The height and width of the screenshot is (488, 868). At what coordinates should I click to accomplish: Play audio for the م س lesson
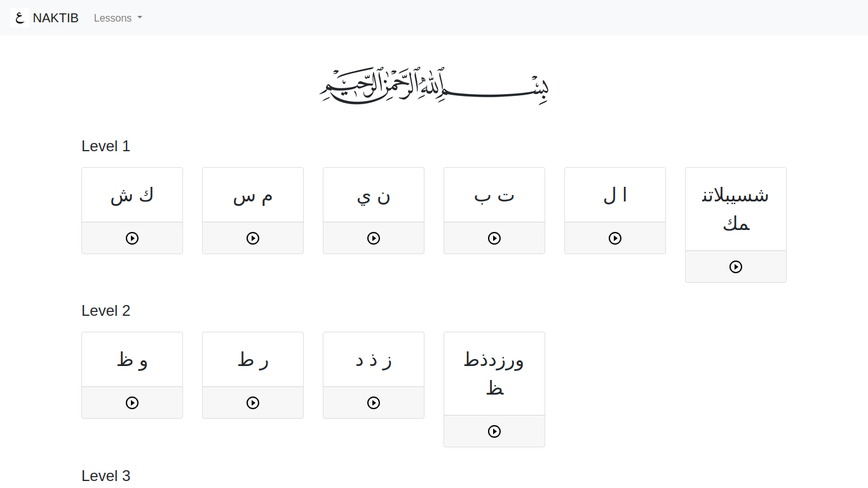click(252, 238)
